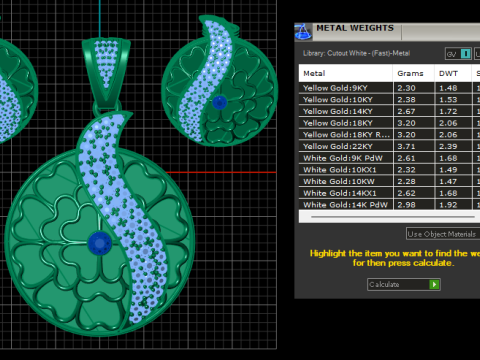
Task: Click the Use Object Materials button
Action: pyautogui.click(x=443, y=234)
